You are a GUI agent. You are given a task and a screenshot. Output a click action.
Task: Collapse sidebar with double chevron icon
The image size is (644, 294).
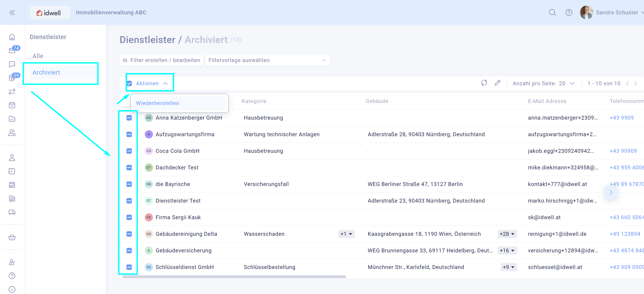(12, 13)
